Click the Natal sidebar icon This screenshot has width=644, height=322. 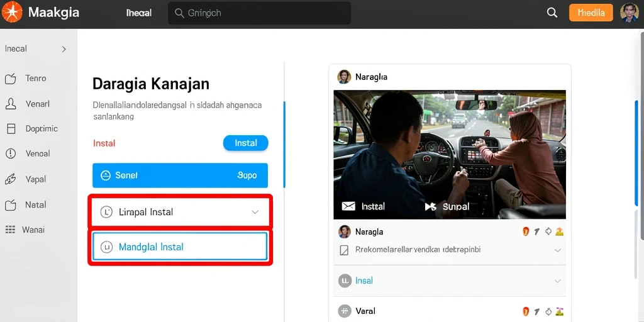[x=10, y=204]
